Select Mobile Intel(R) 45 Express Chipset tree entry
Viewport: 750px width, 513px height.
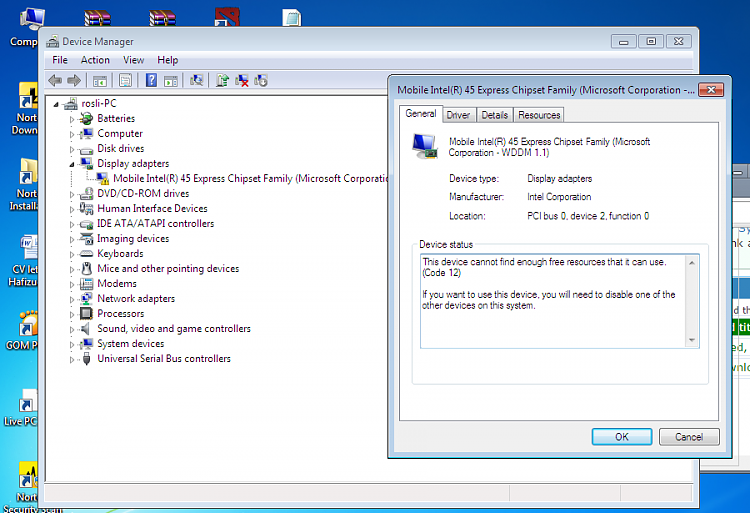(250, 178)
